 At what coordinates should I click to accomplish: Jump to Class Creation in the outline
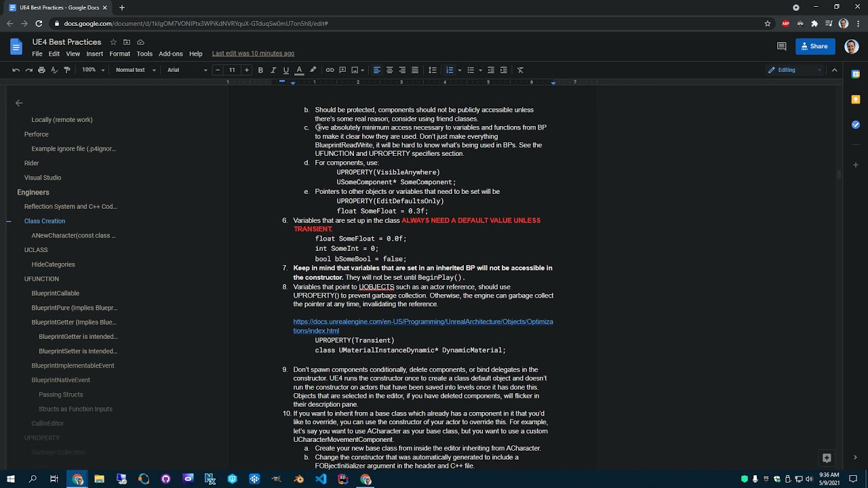(45, 221)
